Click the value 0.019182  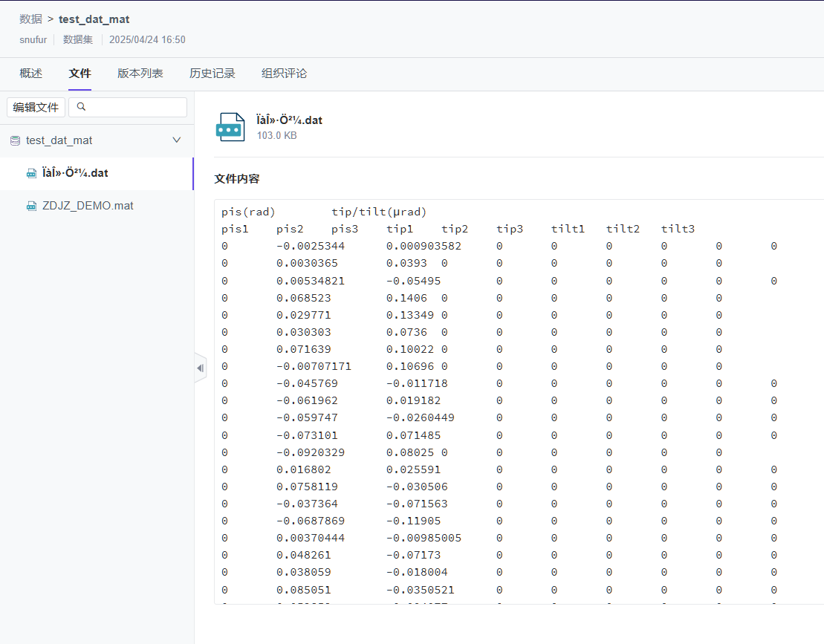coord(414,401)
